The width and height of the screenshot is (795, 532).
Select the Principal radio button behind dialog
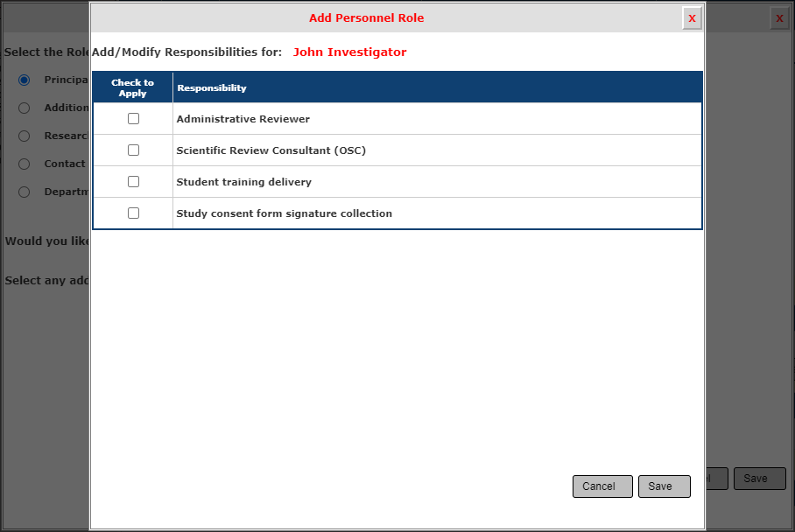click(24, 80)
